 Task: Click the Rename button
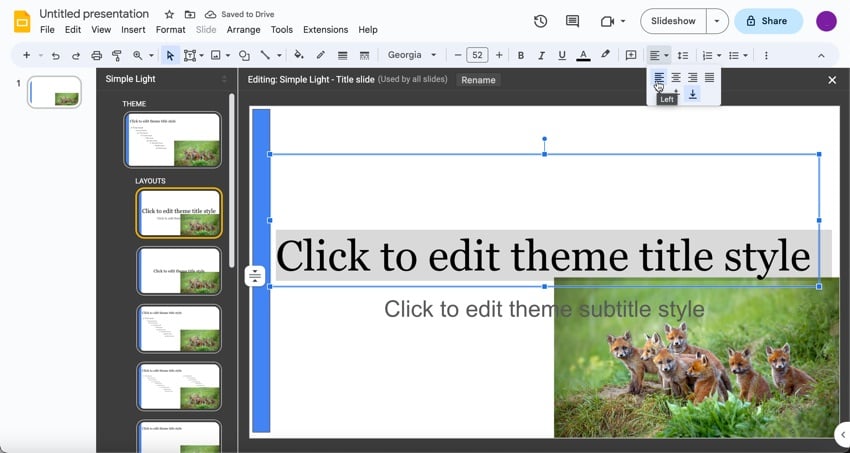coord(478,80)
